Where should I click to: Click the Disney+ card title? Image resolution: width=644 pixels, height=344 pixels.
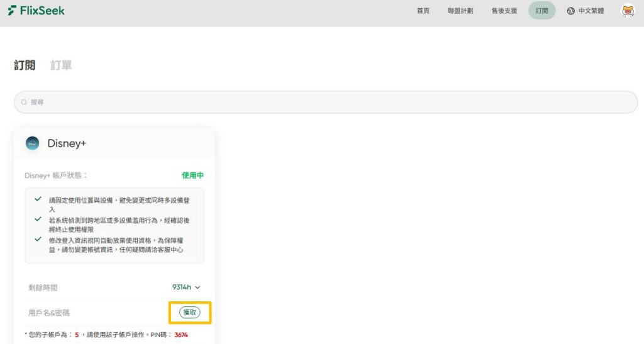click(x=67, y=143)
